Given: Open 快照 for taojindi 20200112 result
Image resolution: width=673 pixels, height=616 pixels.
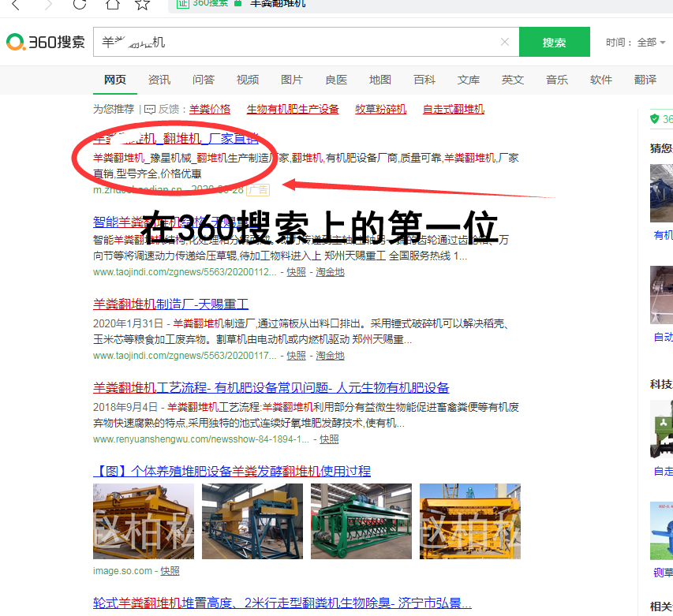Looking at the screenshot, I should coord(296,272).
